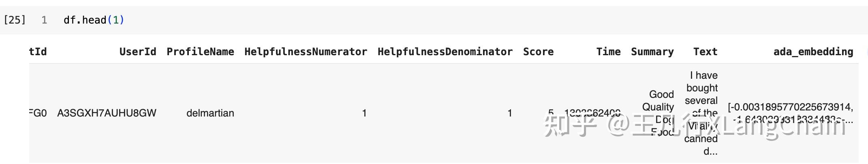Image resolution: width=868 pixels, height=164 pixels.
Task: Click the Summary column header
Action: point(652,52)
